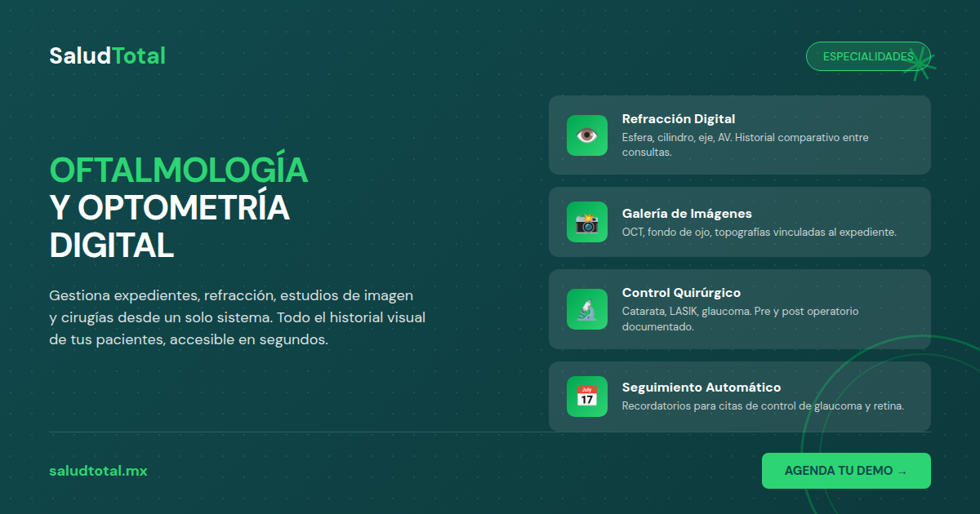Open the calendar icon on Seguimiento Automático
Screen dimensions: 980x514
(586, 397)
